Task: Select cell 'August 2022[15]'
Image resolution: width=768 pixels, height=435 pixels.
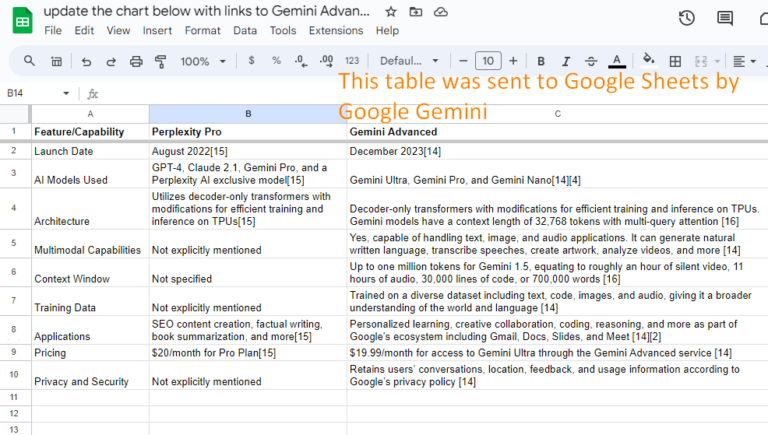Action: (x=248, y=151)
